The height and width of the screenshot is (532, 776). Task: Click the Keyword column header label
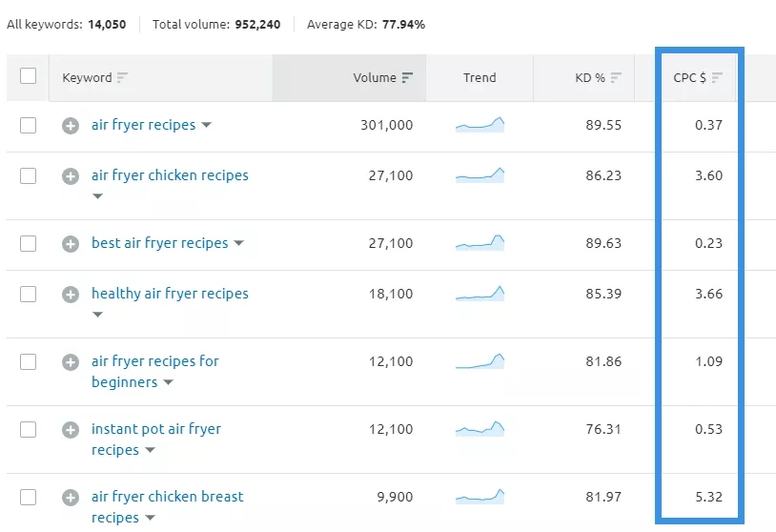[x=87, y=78]
